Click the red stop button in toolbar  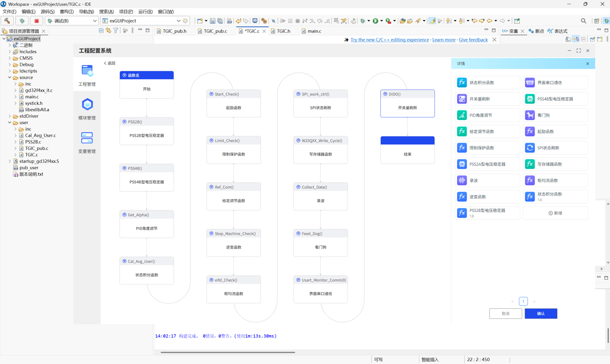coord(36,21)
